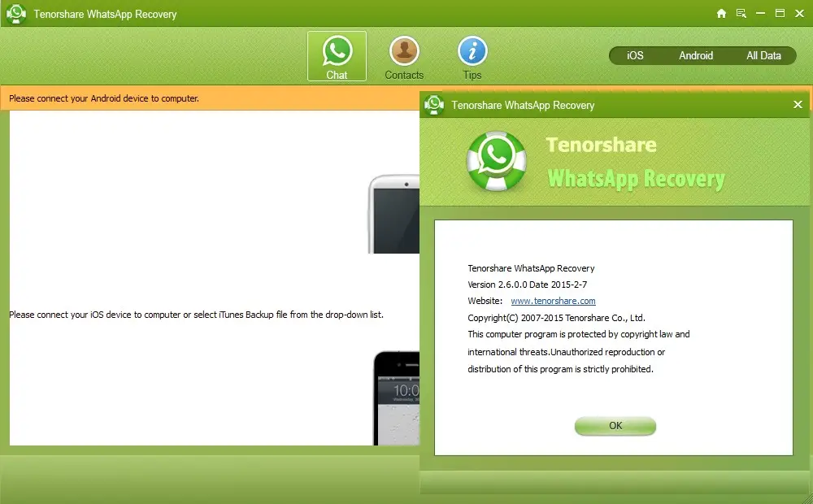Screen dimensions: 813x504
Task: Click the app logo in About dialog title
Action: pyautogui.click(x=434, y=105)
